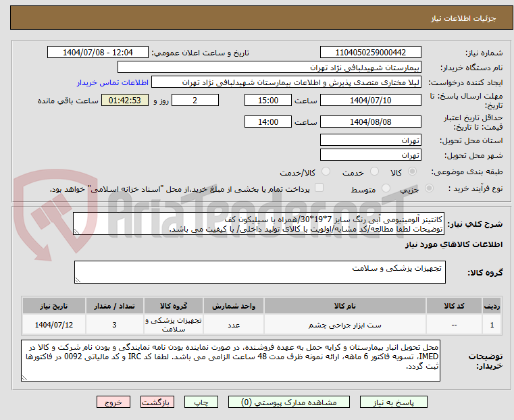Click the شرح کلی نیاز text area
The height and width of the screenshot is (420, 514).
click(x=259, y=224)
